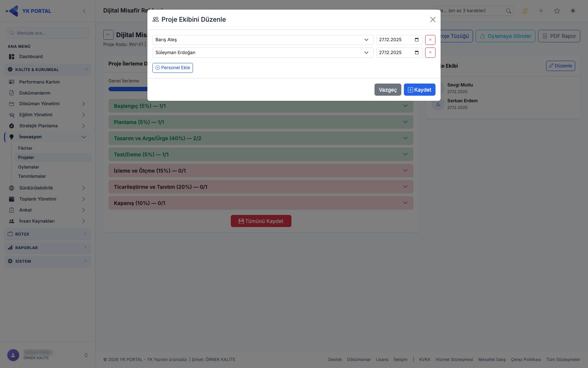
Task: Click the YK PORTAL logo
Action: [29, 11]
